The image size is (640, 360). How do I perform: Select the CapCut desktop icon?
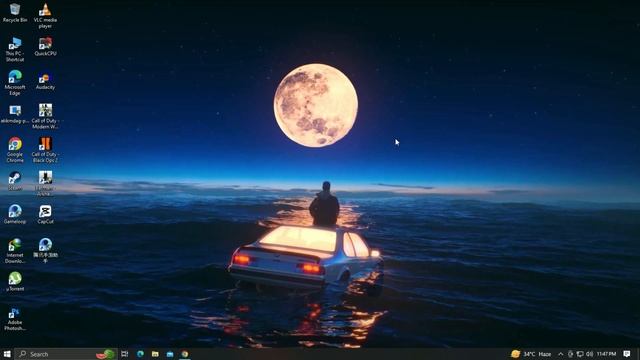point(45,214)
